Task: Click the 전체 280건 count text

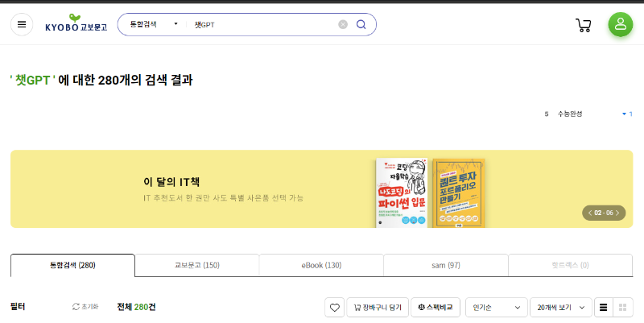Action: (x=136, y=307)
